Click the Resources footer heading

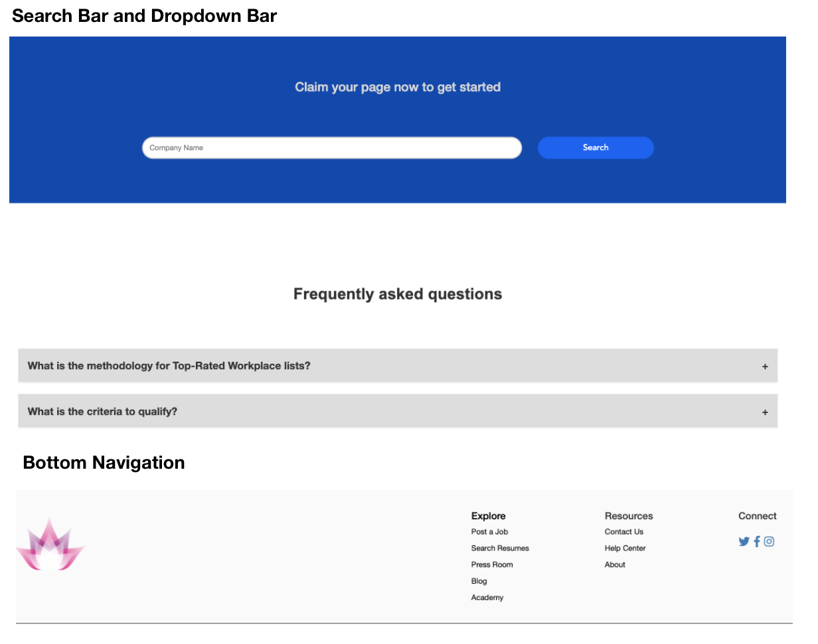pyautogui.click(x=629, y=516)
